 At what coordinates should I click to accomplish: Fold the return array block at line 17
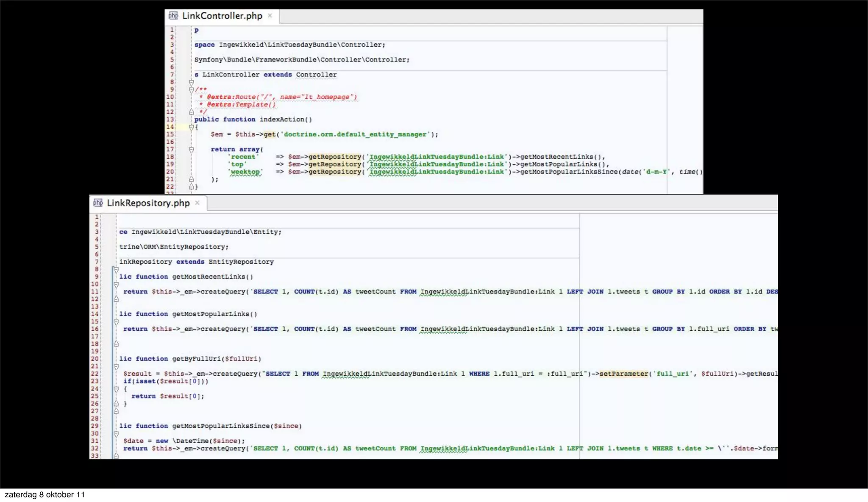(191, 150)
